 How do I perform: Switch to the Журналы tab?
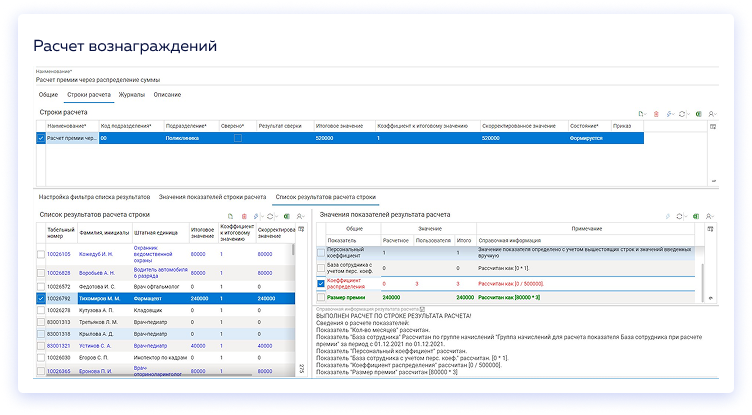pyautogui.click(x=131, y=94)
